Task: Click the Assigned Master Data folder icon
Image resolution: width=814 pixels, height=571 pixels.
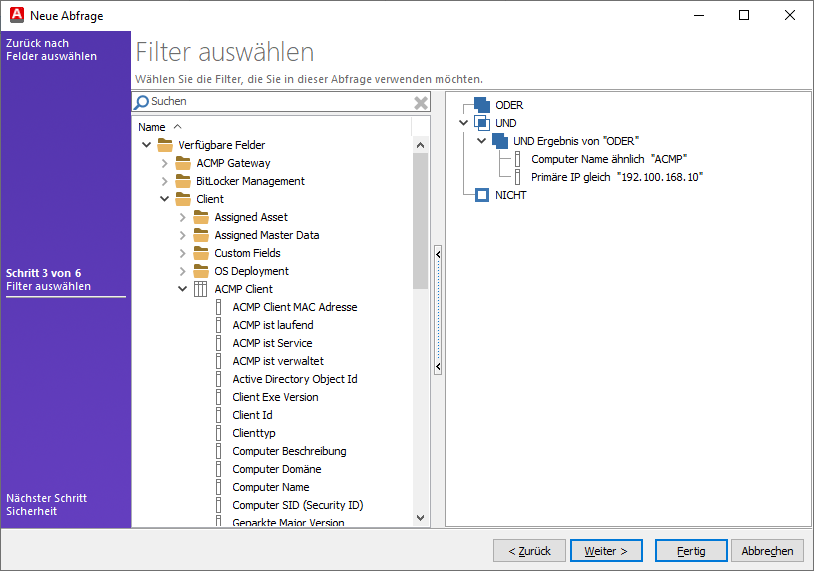Action: click(x=201, y=235)
